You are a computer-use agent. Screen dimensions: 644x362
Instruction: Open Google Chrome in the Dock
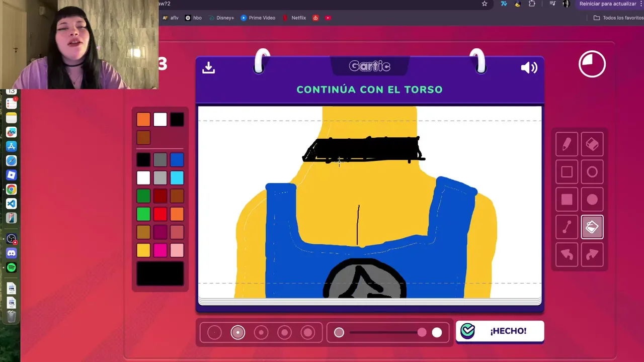click(11, 190)
